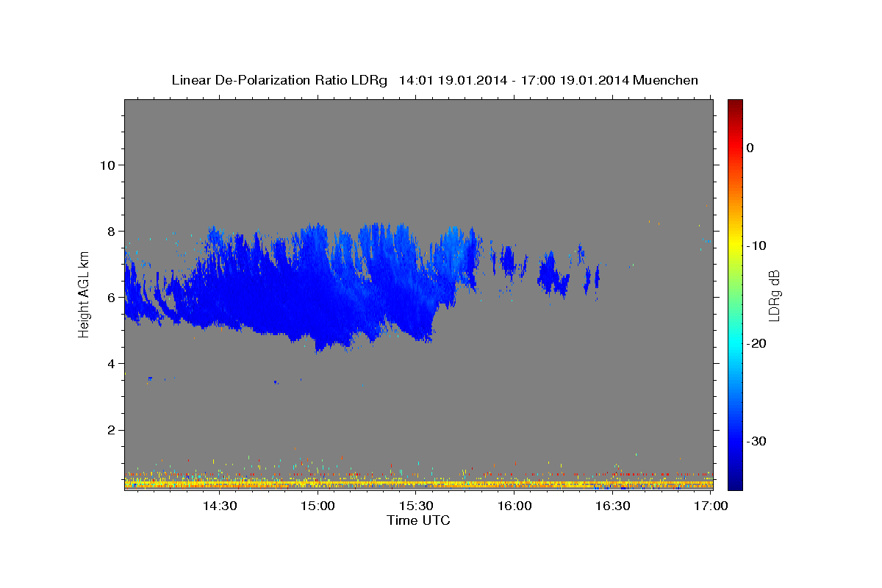Click the chart title 'Linear De-Polarization Ratio LDRg'

(x=279, y=80)
